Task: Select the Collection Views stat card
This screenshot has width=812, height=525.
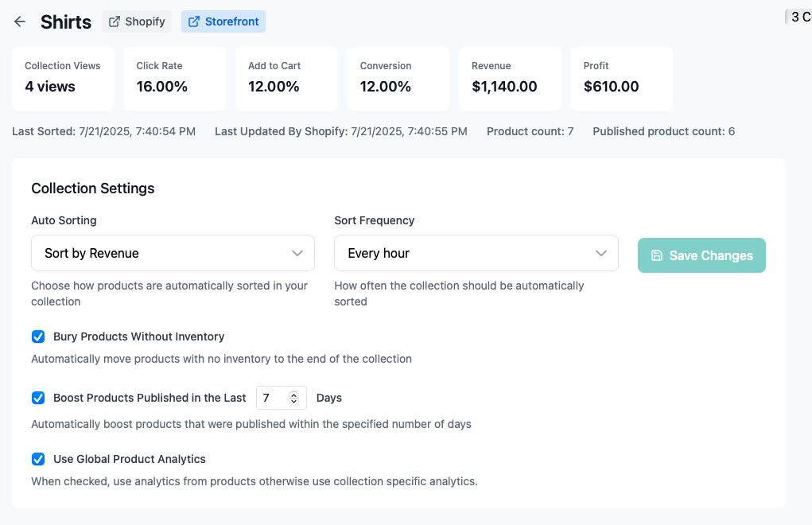Action: 63,78
